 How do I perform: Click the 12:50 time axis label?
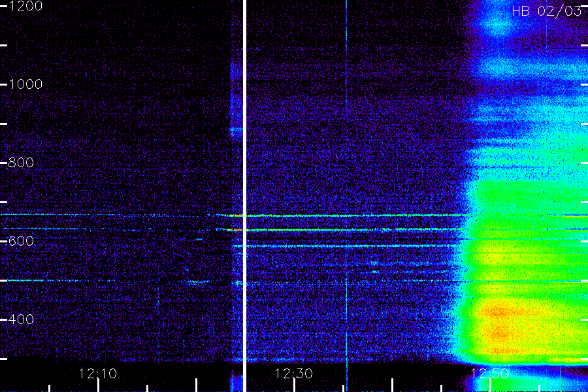coord(489,373)
